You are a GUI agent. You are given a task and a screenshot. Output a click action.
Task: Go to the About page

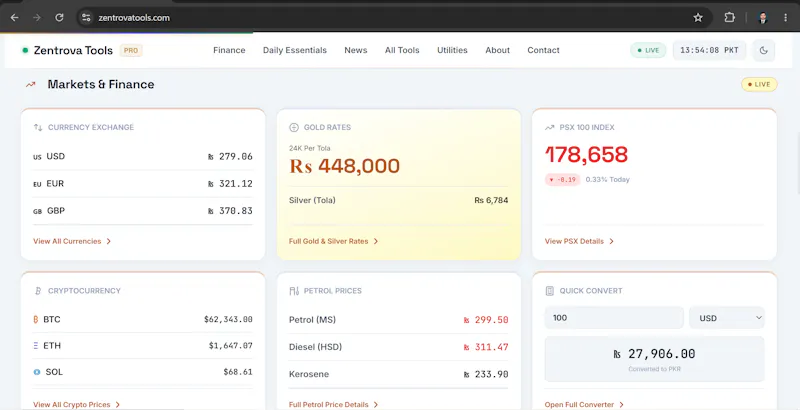[497, 50]
